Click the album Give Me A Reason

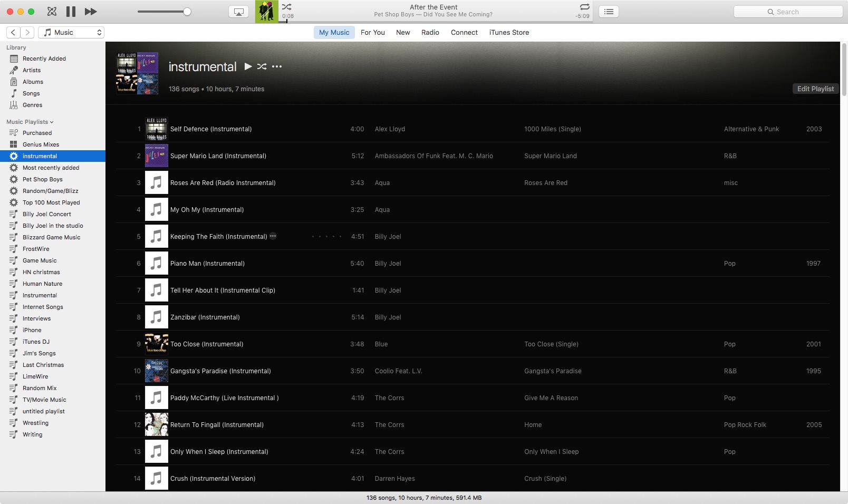(551, 398)
